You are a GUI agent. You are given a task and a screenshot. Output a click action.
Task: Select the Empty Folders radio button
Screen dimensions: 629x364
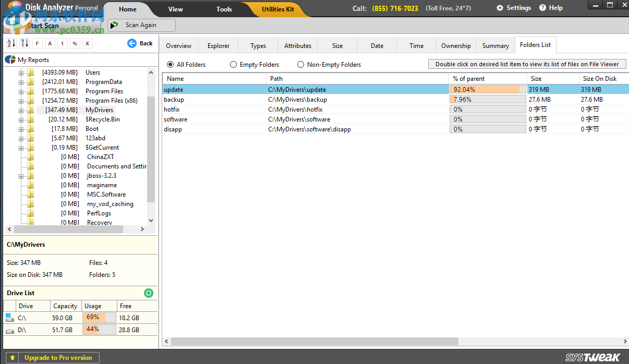click(233, 64)
